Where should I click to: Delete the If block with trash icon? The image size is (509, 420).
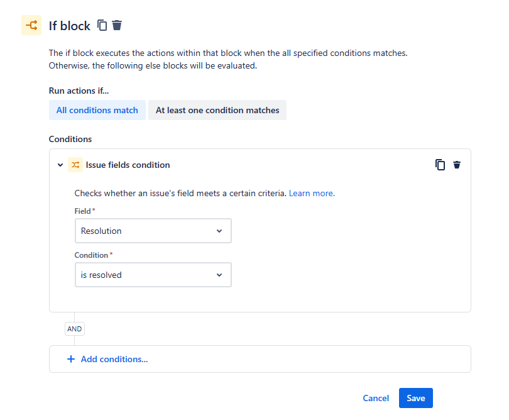[117, 26]
